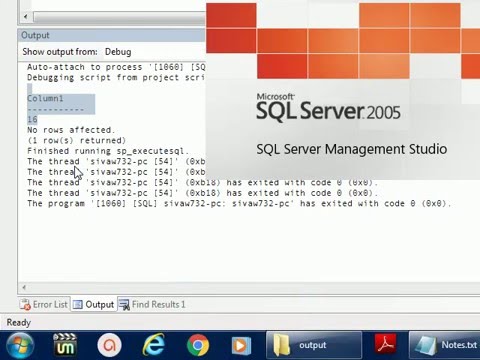Click the Error List tab icon
This screenshot has height=360, width=480.
click(x=25, y=304)
